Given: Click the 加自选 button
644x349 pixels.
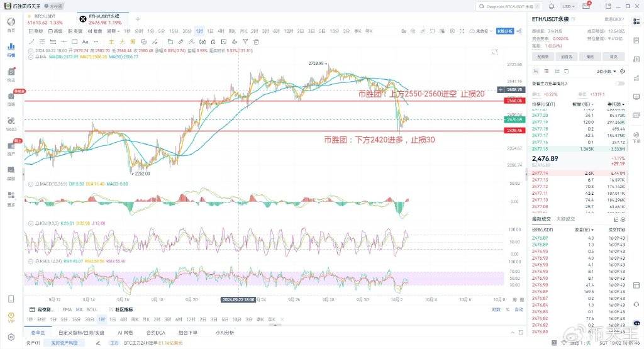Looking at the screenshot, I should click(566, 56).
